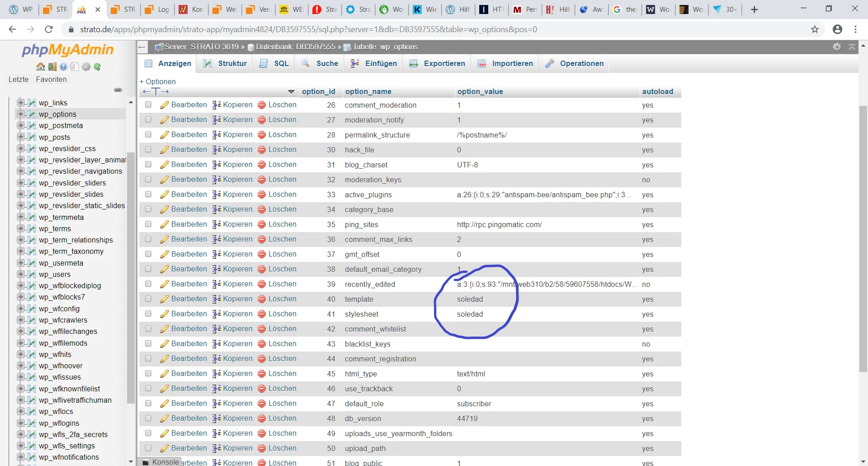Open navigation panel settings gear icon
The height and width of the screenshot is (466, 868).
[x=86, y=67]
